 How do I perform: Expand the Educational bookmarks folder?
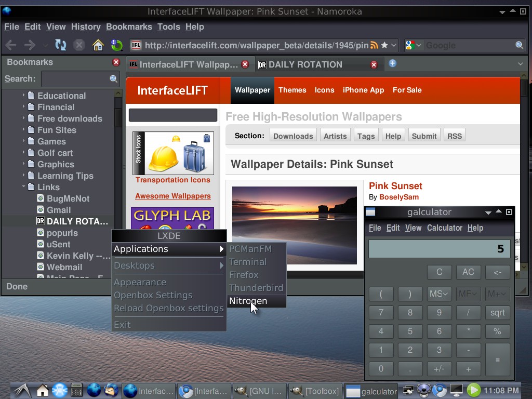click(23, 95)
